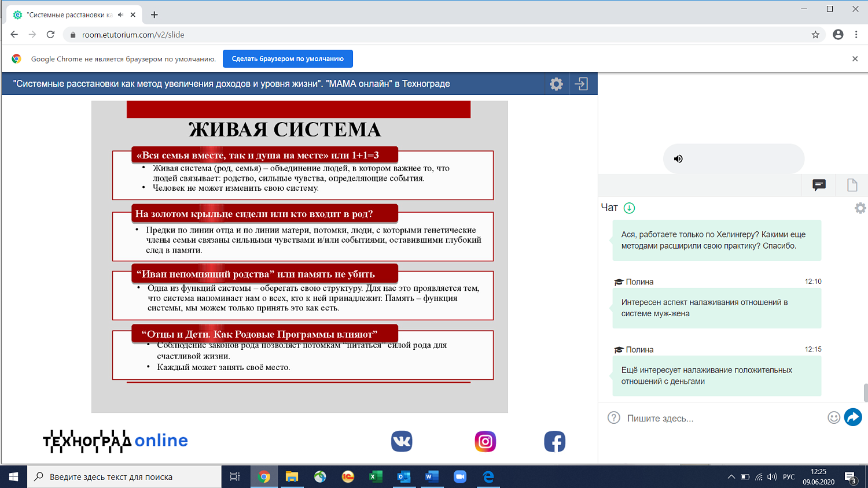Focus the "Пишите здесь..." chat input
Viewport: 868px width, 488px height.
(x=723, y=418)
